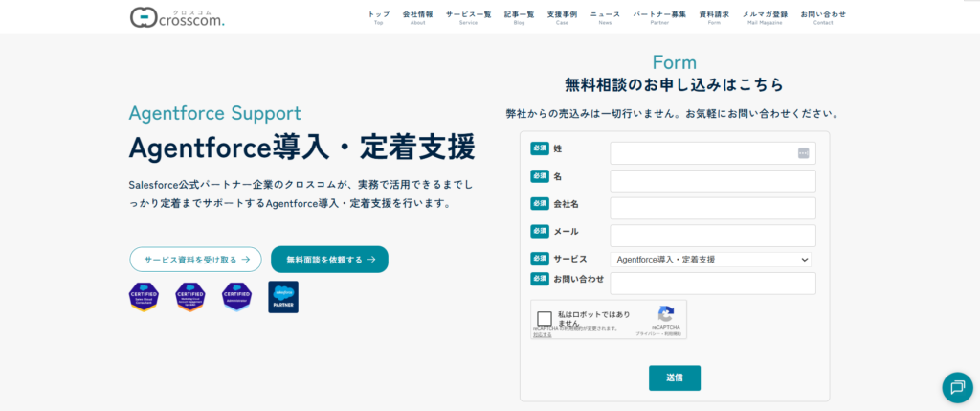Click the Certified Administrator badge
This screenshot has height=411, width=980.
pyautogui.click(x=236, y=297)
